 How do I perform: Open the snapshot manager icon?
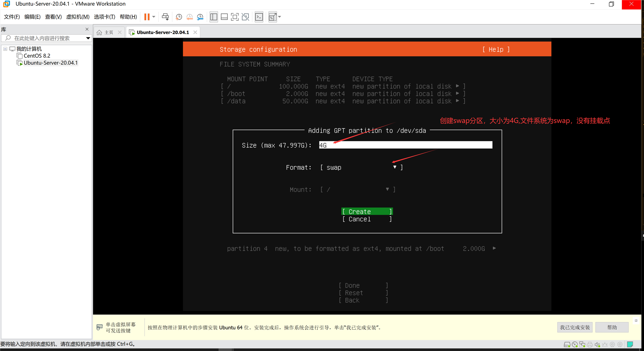click(x=200, y=17)
